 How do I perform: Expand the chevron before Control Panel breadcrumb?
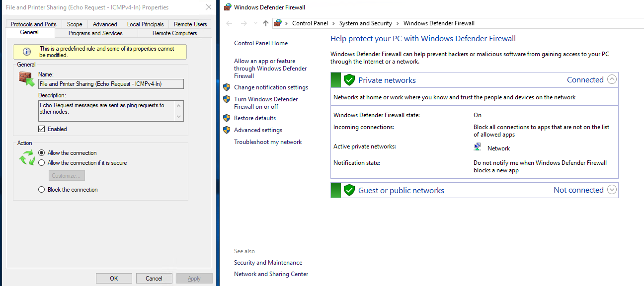[x=287, y=23]
